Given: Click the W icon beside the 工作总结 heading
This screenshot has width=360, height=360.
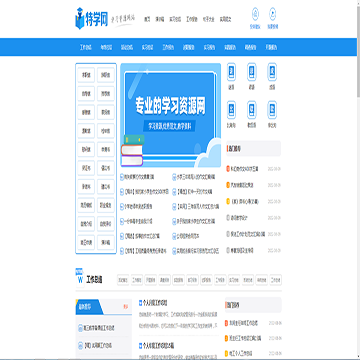Looking at the screenshot, I should coord(80,277).
